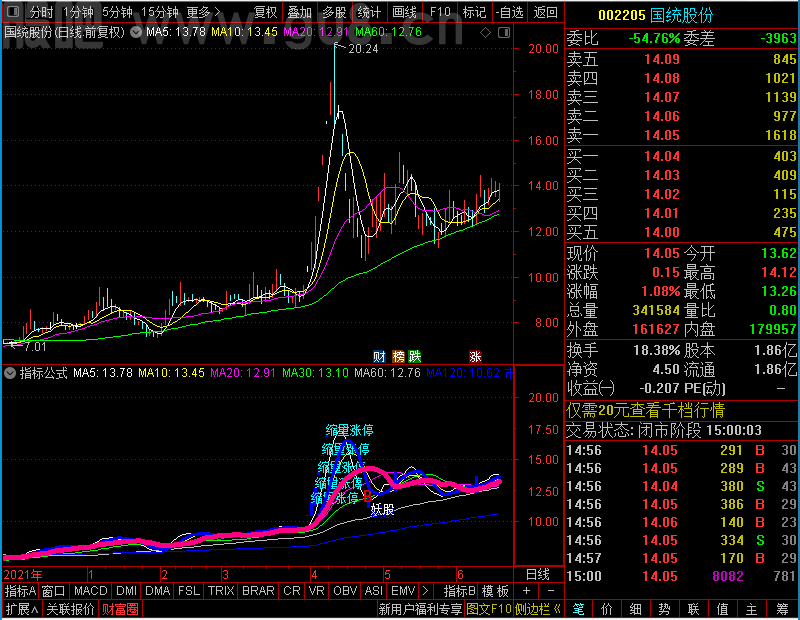
Task: Click stock title 002205 国统股份
Action: click(656, 15)
